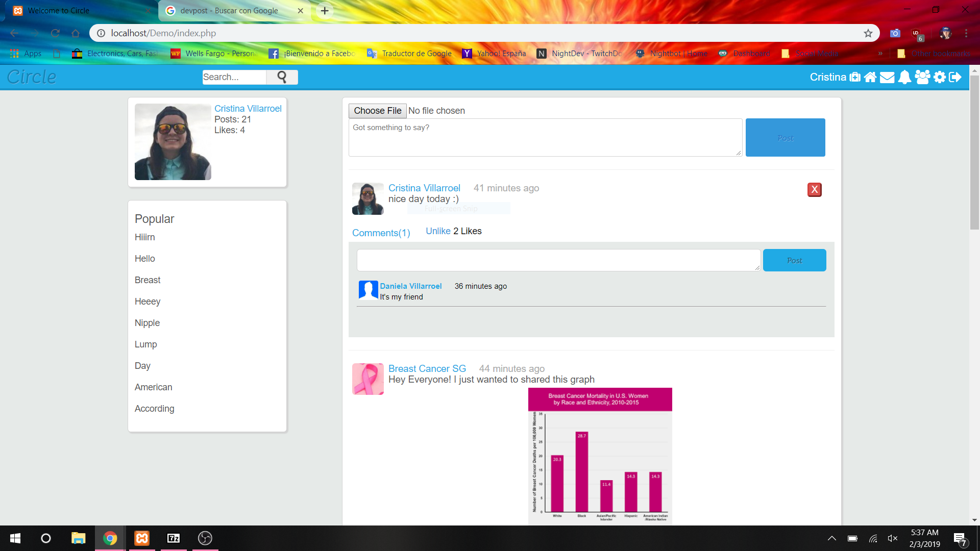Switch to the devpost Google search tab

point(229,11)
